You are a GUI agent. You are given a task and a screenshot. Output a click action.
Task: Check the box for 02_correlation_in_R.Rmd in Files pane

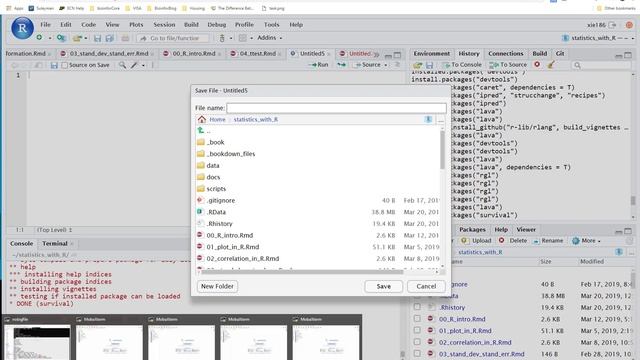click(x=417, y=342)
